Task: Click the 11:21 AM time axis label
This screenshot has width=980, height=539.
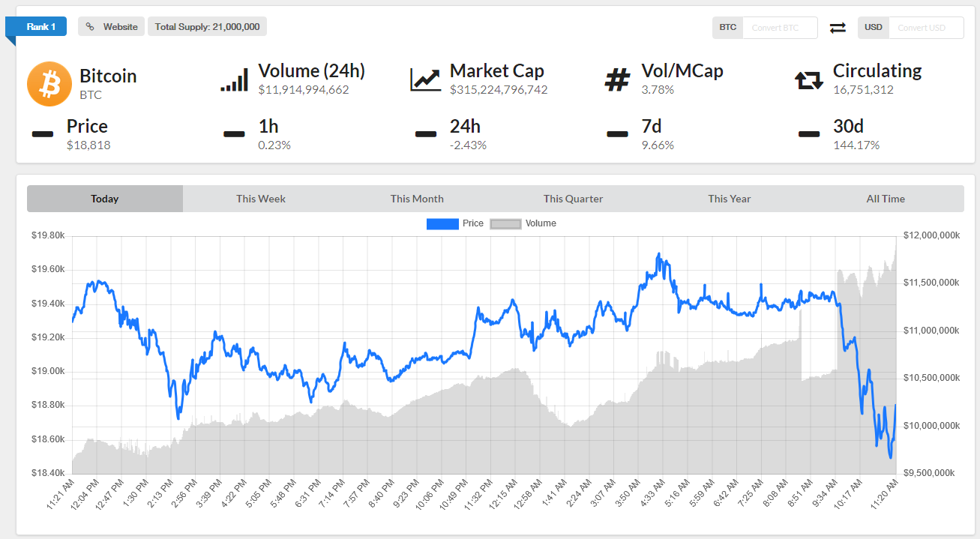Action: pyautogui.click(x=61, y=496)
